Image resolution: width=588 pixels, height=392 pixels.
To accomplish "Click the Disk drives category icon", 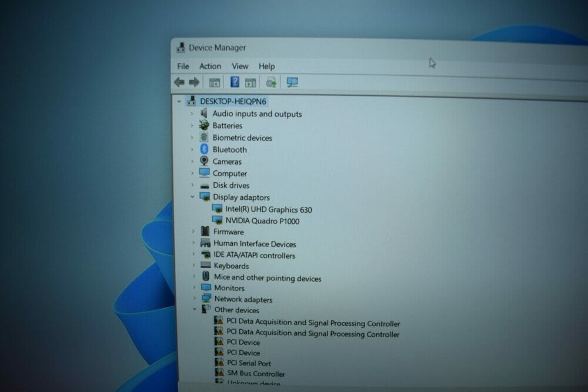I will point(205,186).
